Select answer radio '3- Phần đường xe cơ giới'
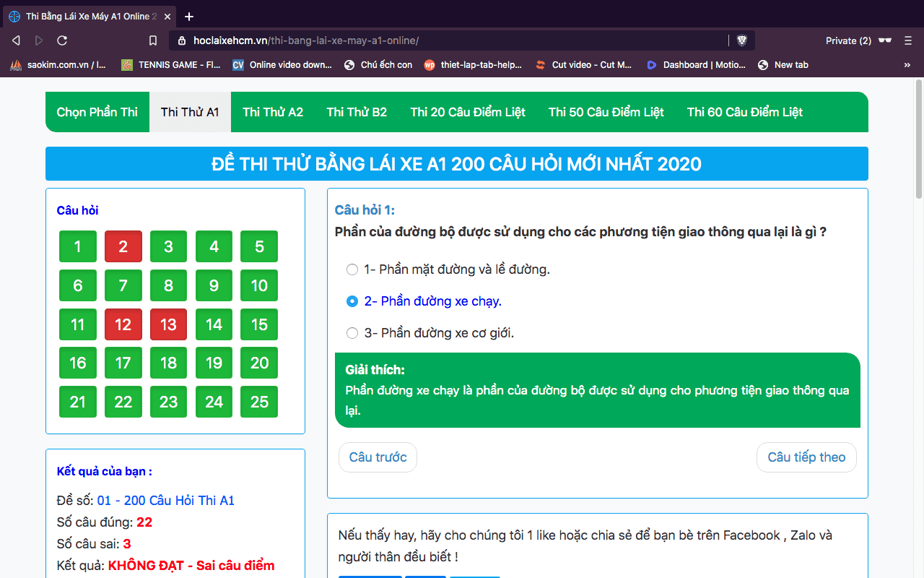This screenshot has width=924, height=578. click(x=352, y=333)
